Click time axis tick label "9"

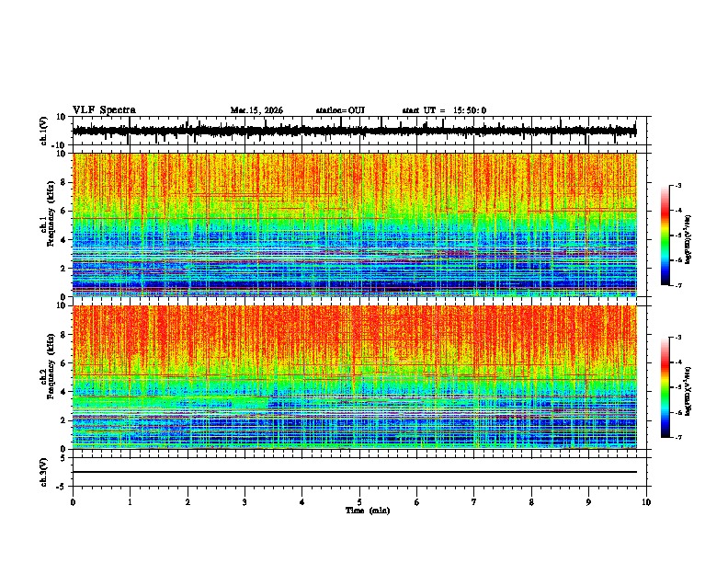[588, 502]
